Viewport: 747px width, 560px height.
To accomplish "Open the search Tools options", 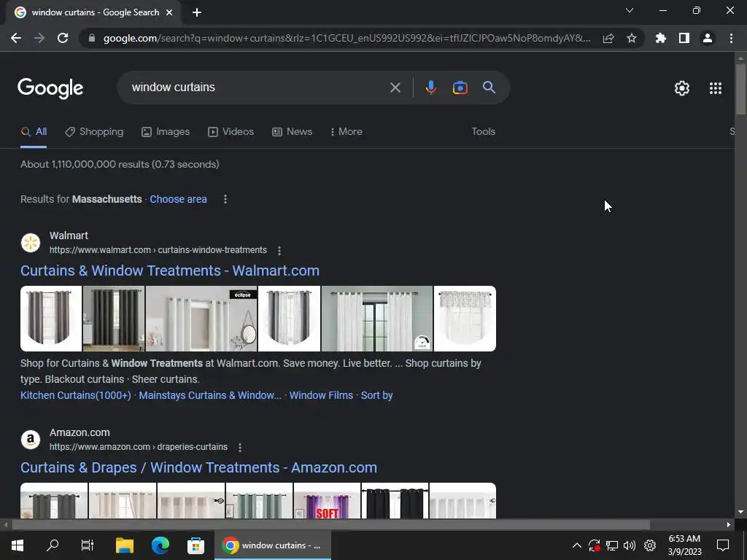I will [x=483, y=132].
